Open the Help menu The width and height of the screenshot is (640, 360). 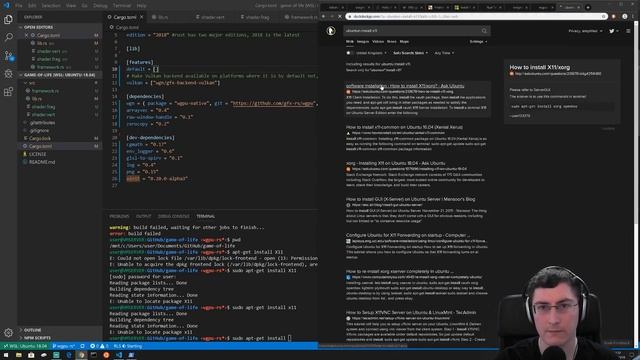click(x=141, y=6)
